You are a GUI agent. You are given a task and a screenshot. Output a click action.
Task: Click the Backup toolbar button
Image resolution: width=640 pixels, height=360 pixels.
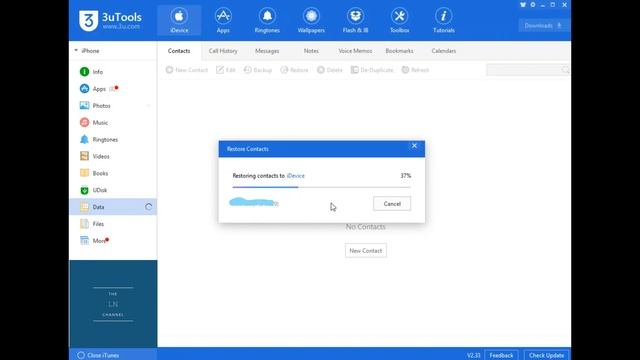[258, 70]
